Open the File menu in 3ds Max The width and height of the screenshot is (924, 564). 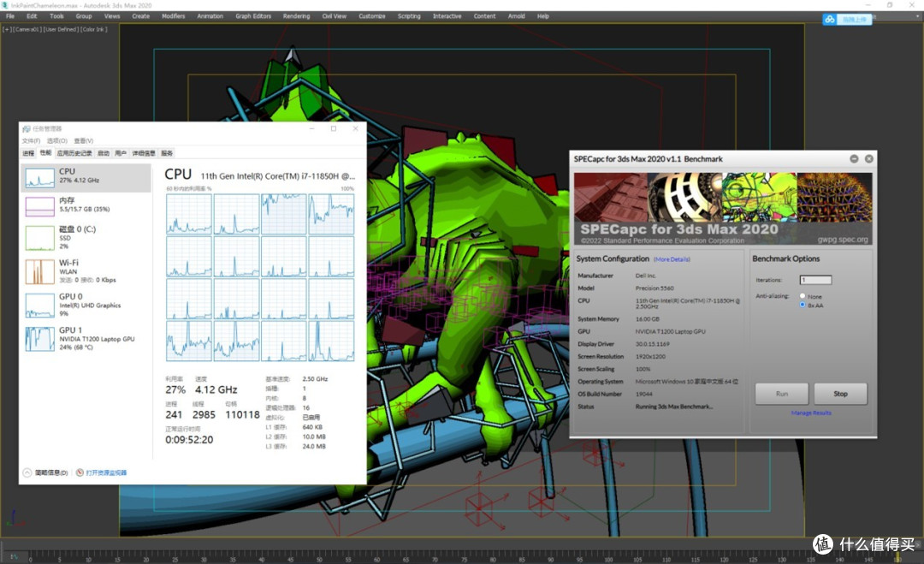tap(10, 16)
